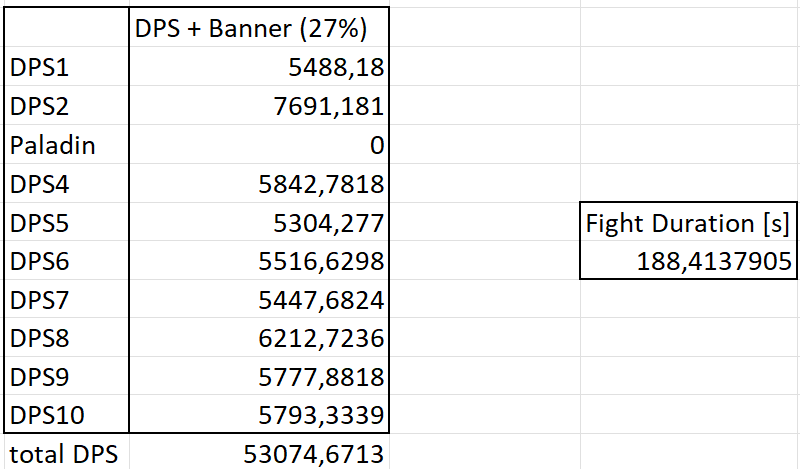
Task: Select the cell containing 5488,18
Action: (258, 68)
